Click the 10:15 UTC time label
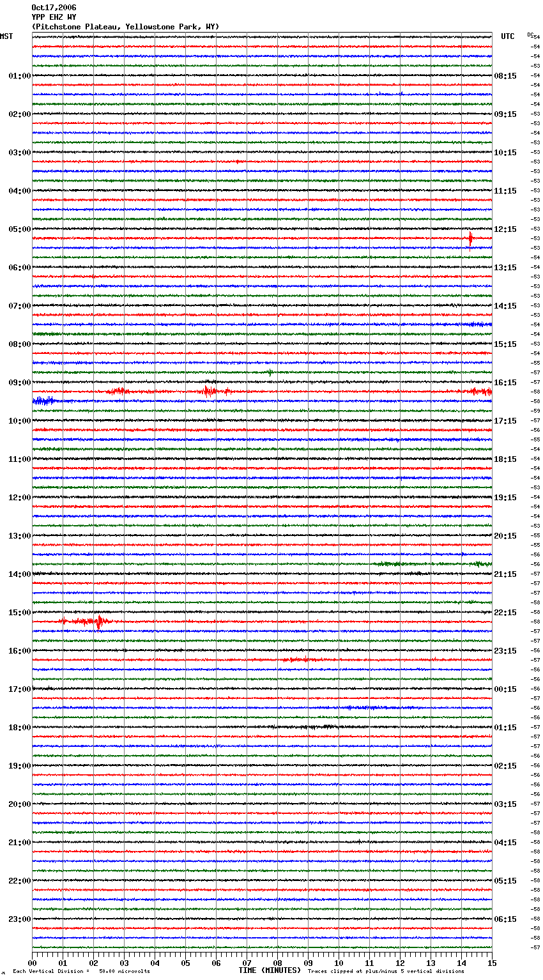543x980 pixels. [x=505, y=153]
